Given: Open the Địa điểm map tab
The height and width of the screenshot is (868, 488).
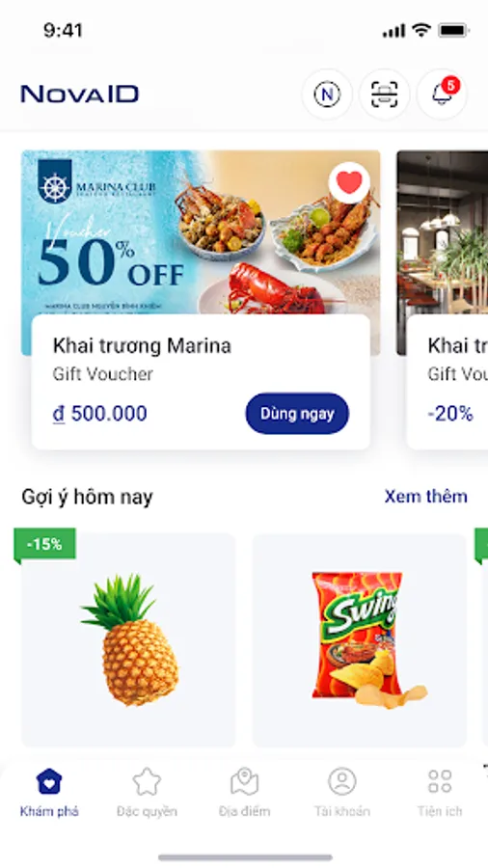Looking at the screenshot, I should [244, 793].
